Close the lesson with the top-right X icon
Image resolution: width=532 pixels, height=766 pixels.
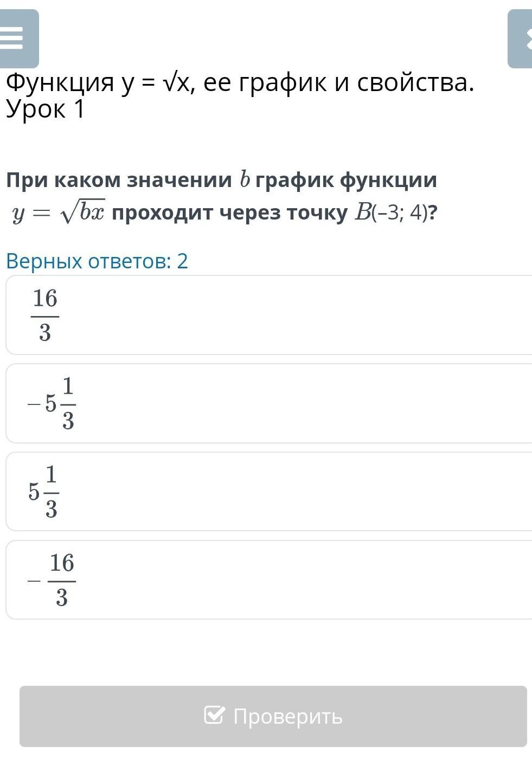coord(521,38)
